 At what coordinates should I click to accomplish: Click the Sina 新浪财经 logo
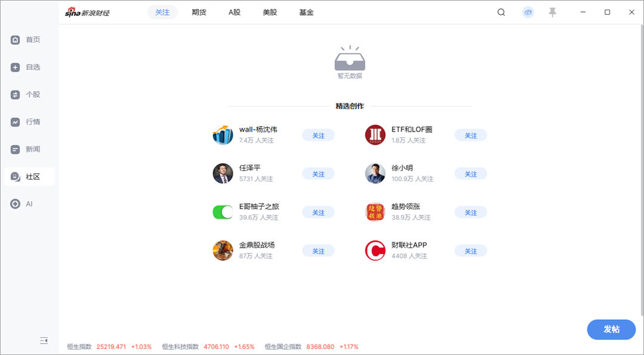[x=87, y=13]
